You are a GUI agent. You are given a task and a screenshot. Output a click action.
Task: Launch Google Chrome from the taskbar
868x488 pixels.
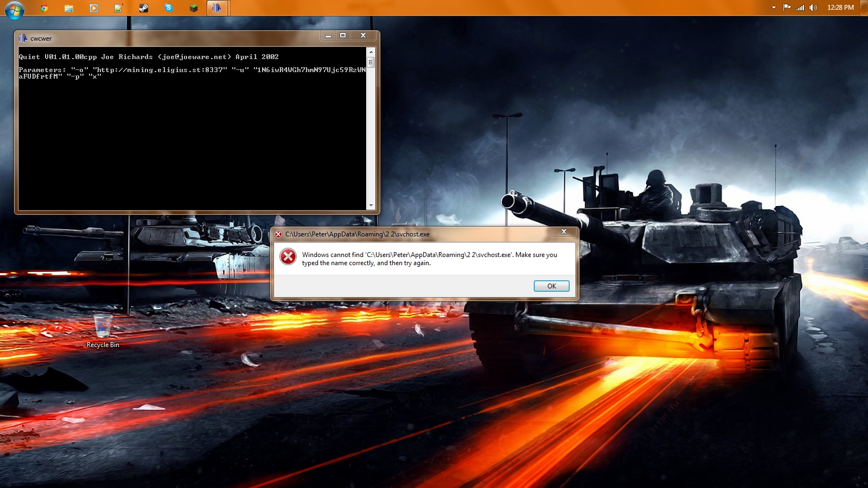click(x=44, y=8)
